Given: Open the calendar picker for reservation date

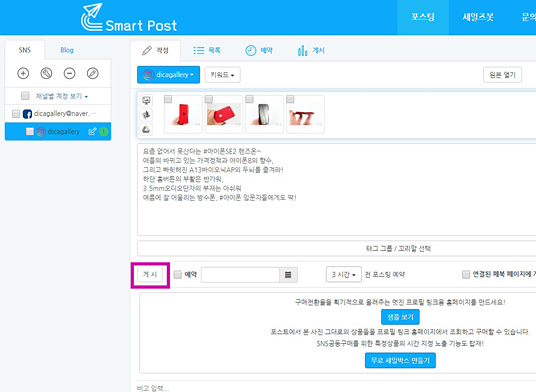Looking at the screenshot, I should pos(288,275).
